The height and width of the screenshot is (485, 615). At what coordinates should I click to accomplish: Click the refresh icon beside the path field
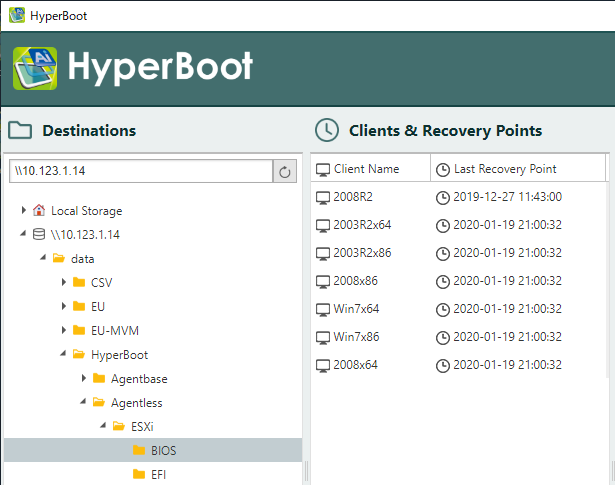[x=285, y=171]
